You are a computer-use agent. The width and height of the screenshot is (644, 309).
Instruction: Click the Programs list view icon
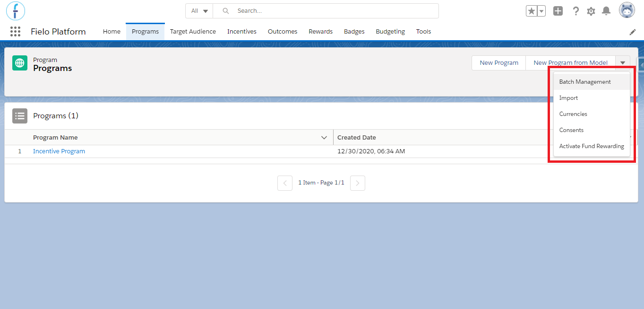(x=20, y=116)
